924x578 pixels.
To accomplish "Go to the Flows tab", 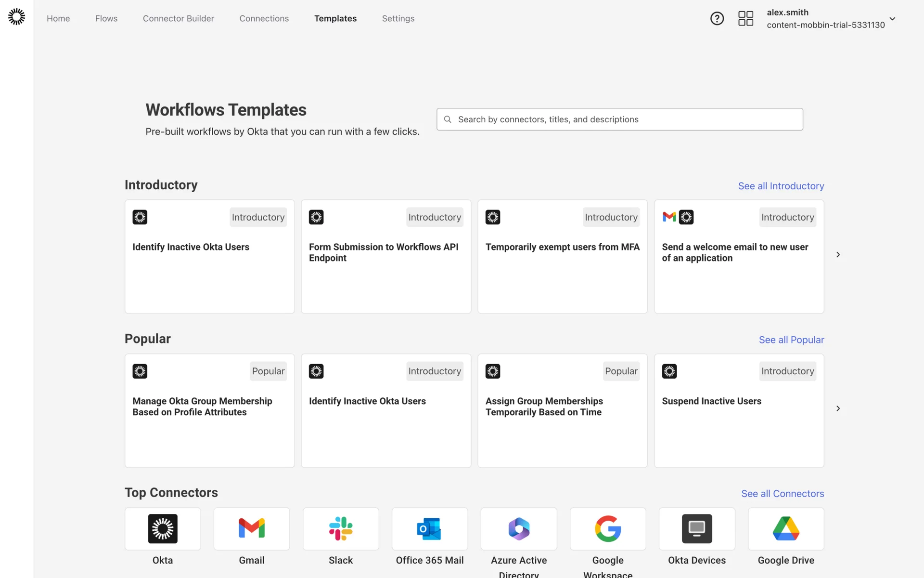I will pyautogui.click(x=106, y=18).
